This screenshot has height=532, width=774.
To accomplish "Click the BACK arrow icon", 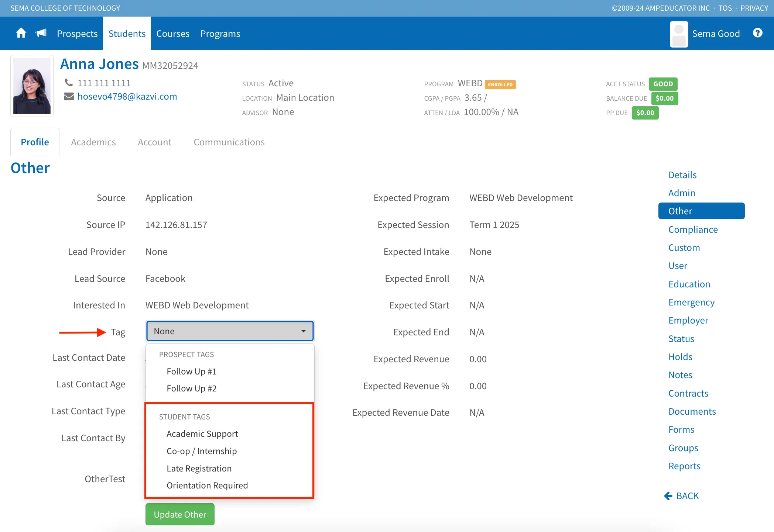I will pos(668,496).
